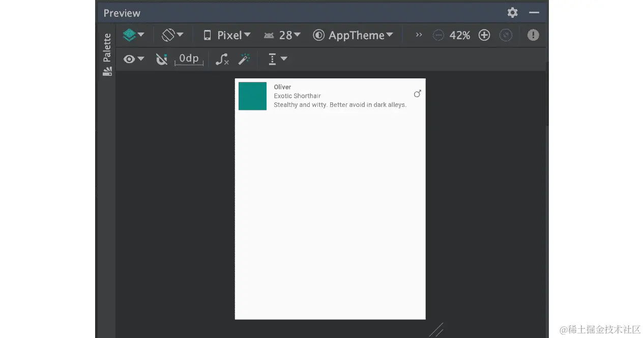Click the zoom to fit icon
This screenshot has height=338, width=644.
click(x=506, y=35)
